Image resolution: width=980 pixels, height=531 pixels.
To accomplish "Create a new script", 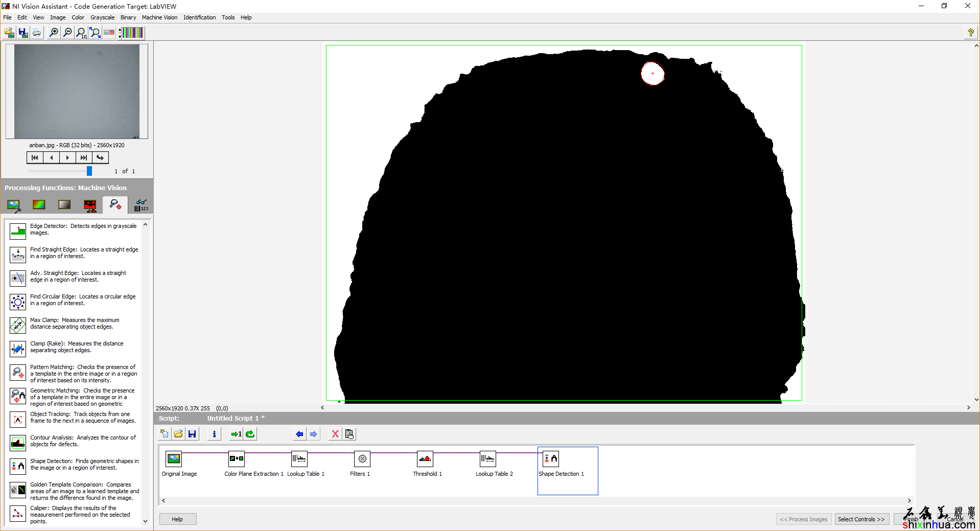I will [x=165, y=434].
